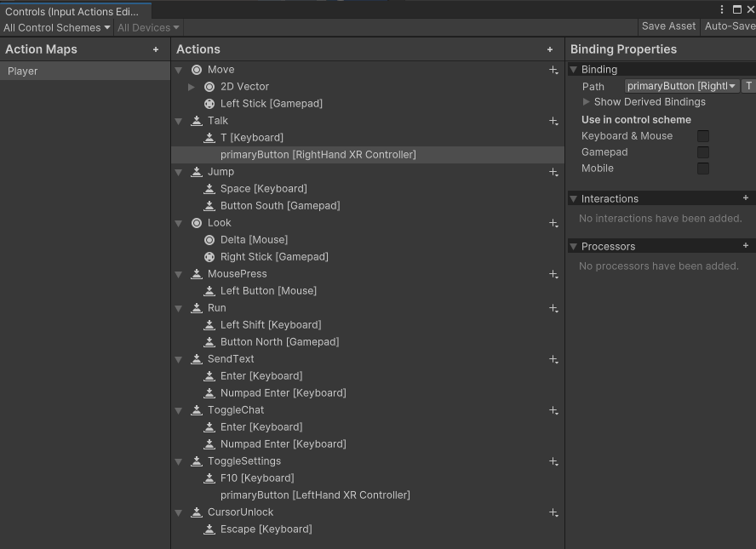
Task: Select Button South [Gamepad] binding
Action: [x=368, y=206]
